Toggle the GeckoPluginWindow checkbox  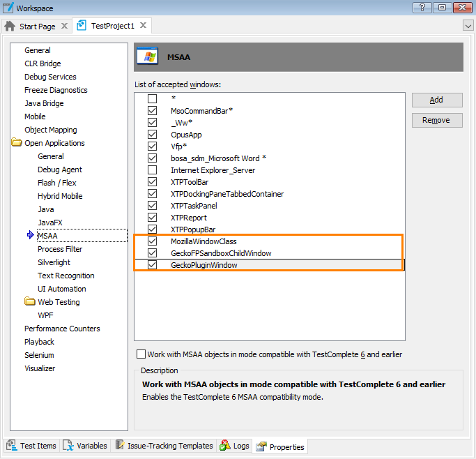(x=153, y=264)
